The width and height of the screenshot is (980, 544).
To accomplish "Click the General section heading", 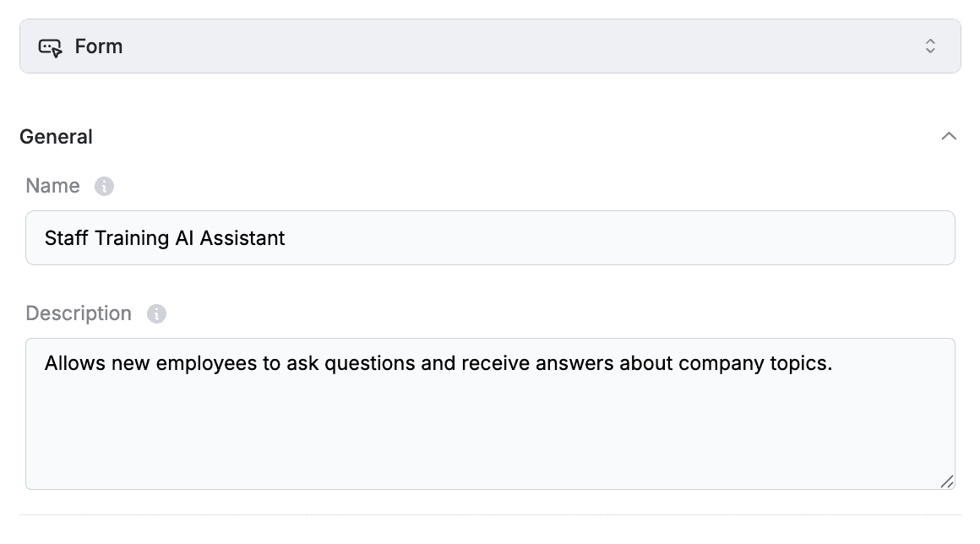I will click(x=57, y=137).
